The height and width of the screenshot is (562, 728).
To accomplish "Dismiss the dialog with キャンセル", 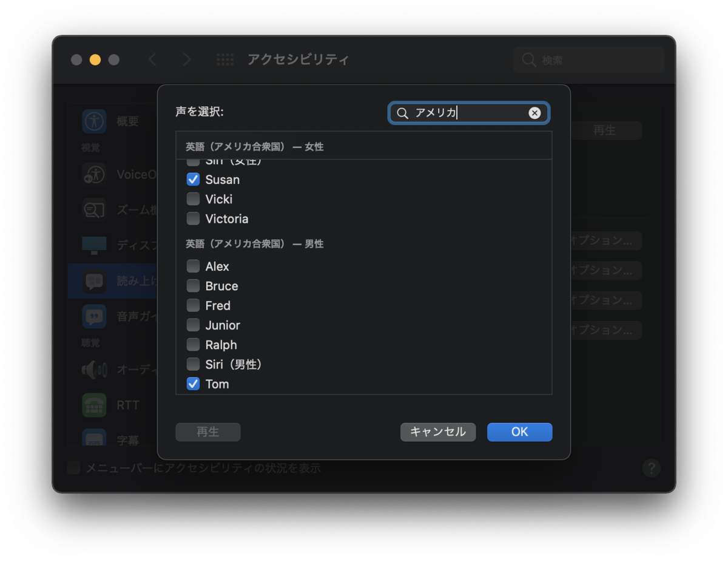I will pyautogui.click(x=438, y=432).
